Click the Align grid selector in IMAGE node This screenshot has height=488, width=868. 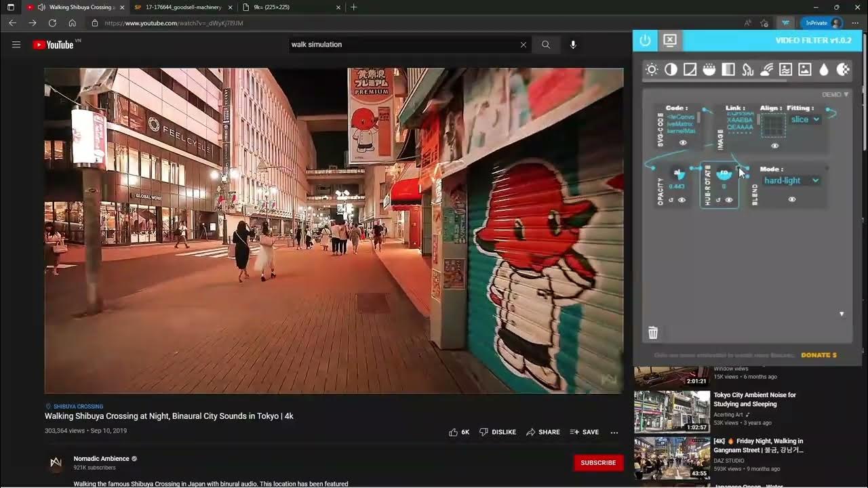[x=773, y=125]
